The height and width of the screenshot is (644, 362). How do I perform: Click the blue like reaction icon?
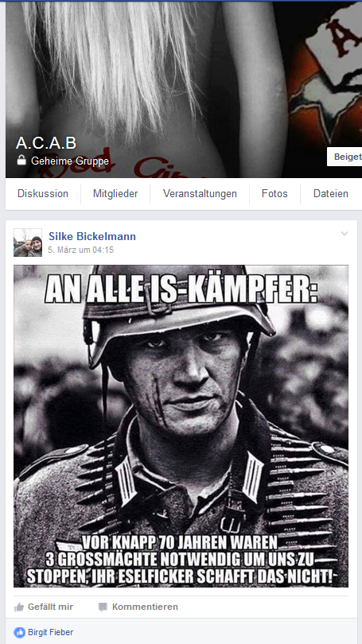[x=19, y=632]
